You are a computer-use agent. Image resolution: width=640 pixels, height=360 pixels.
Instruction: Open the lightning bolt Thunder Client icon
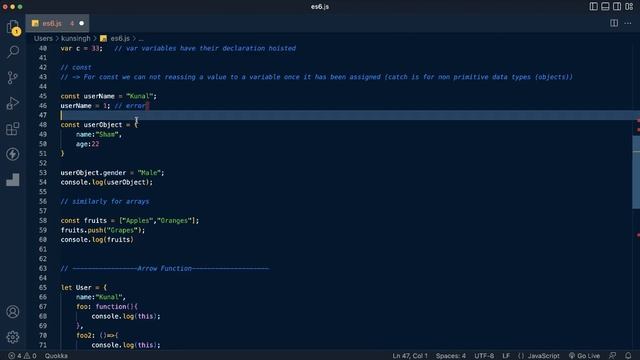pos(13,154)
